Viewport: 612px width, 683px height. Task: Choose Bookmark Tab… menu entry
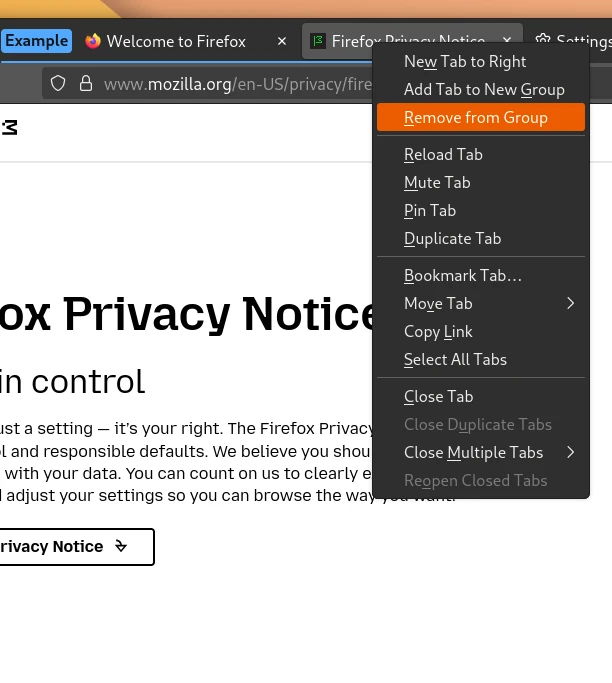click(481, 276)
